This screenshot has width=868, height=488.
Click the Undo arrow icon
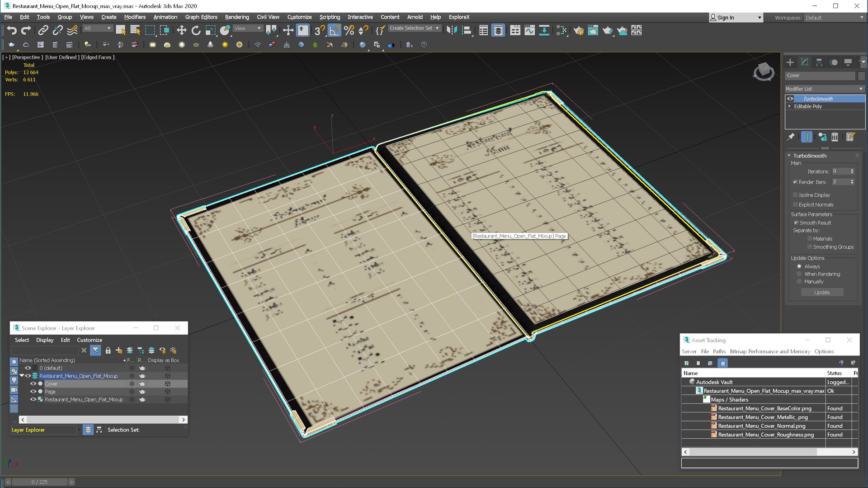(x=12, y=30)
